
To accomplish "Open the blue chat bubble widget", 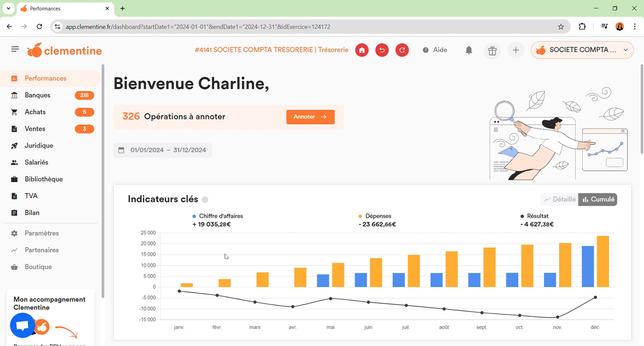I will tap(23, 325).
